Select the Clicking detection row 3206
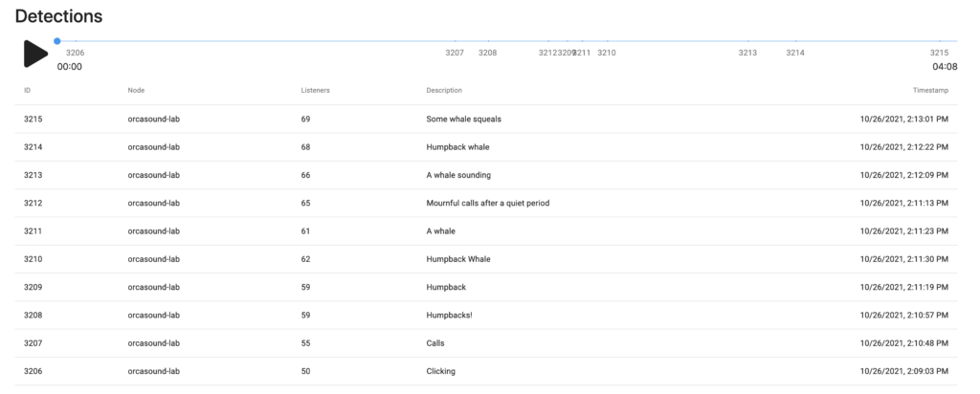This screenshot has width=980, height=394. pos(485,371)
